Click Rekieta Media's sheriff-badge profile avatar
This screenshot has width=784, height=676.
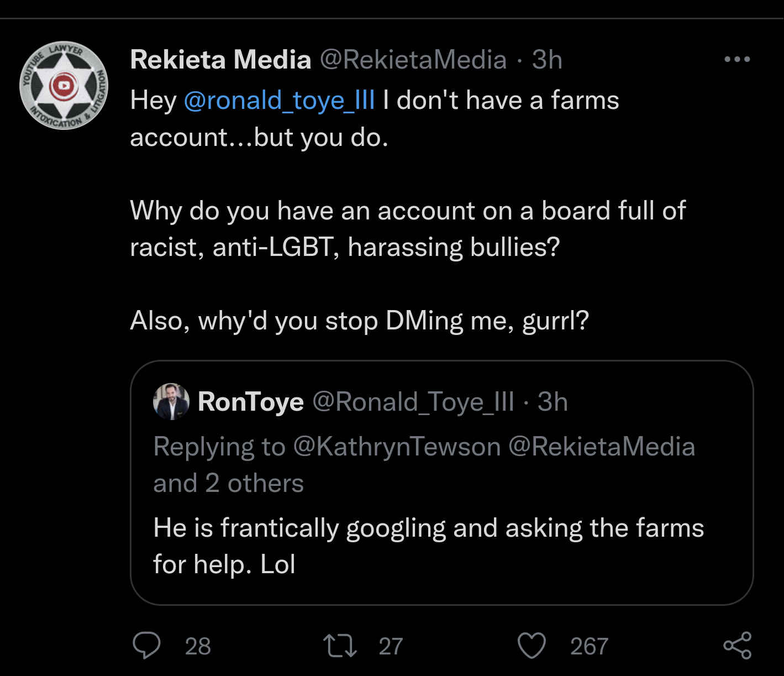63,85
